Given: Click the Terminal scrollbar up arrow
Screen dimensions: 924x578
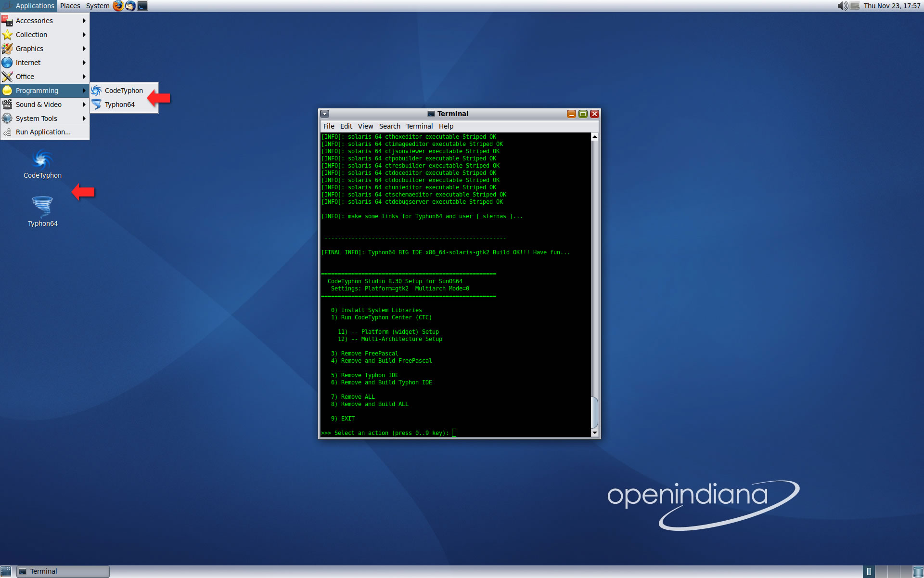Looking at the screenshot, I should click(x=595, y=137).
